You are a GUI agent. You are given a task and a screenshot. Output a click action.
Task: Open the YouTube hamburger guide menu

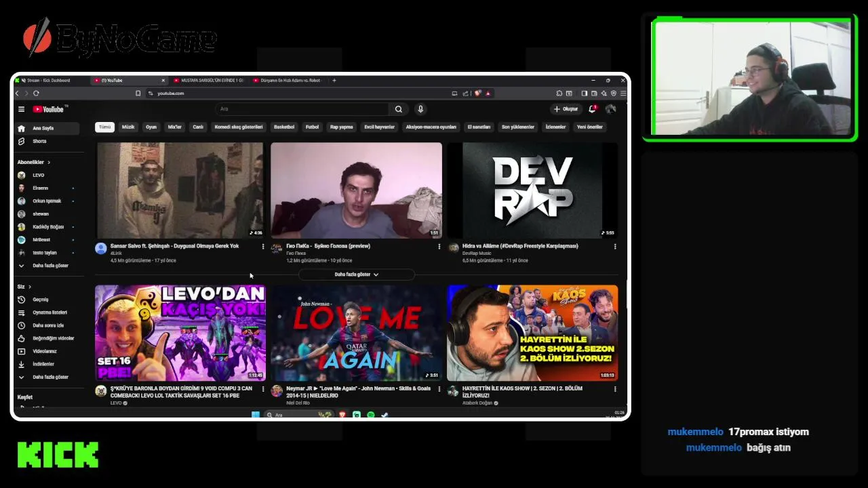[x=21, y=109]
